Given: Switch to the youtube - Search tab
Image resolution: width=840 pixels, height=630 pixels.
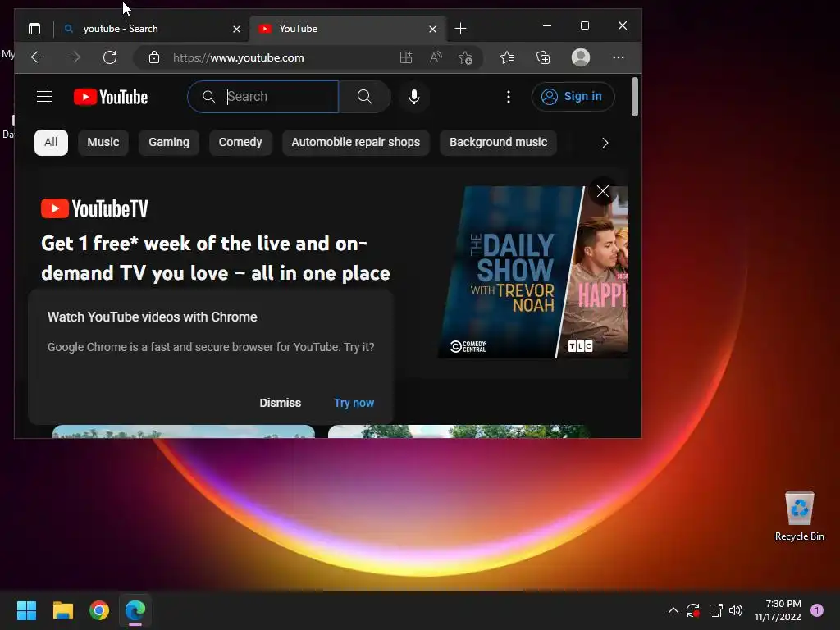Looking at the screenshot, I should pos(152,29).
